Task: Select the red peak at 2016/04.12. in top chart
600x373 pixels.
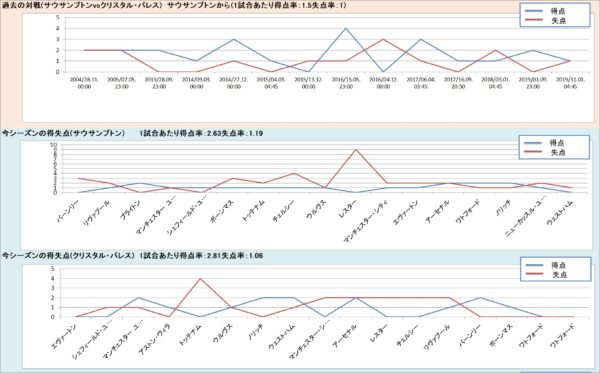Action: (x=383, y=39)
